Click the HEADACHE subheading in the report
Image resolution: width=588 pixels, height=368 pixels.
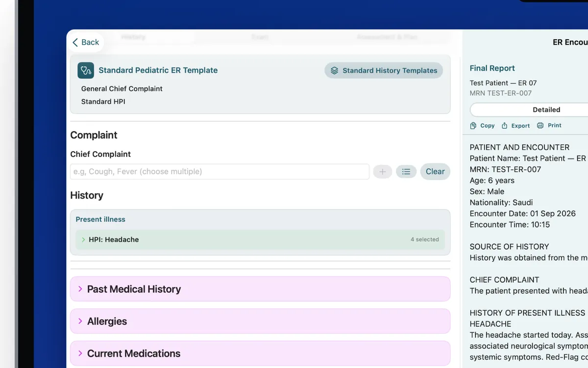click(490, 324)
